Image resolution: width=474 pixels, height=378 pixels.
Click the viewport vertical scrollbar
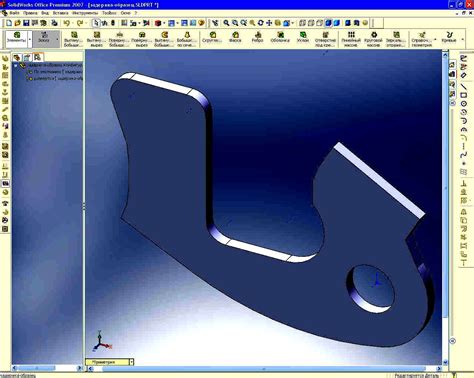click(x=445, y=208)
